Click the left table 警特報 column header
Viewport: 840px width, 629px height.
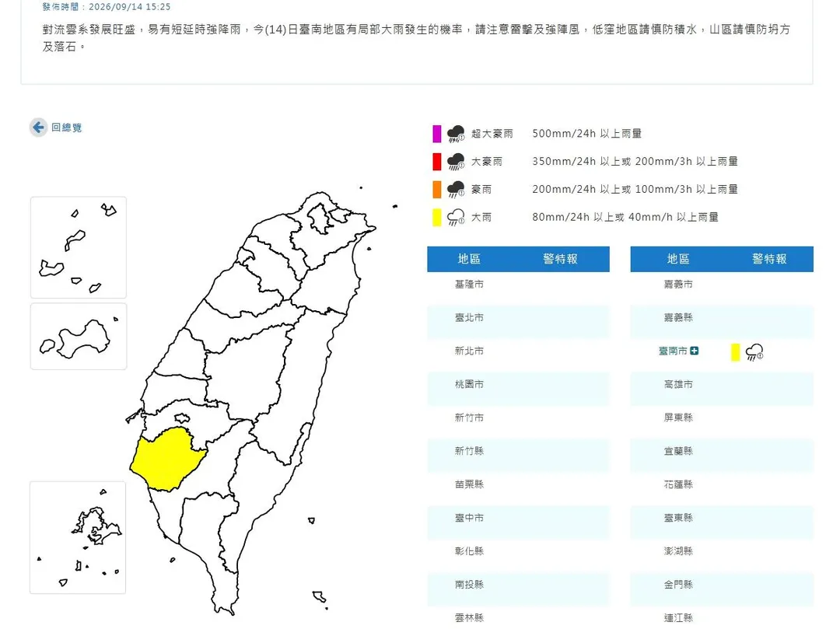(x=560, y=259)
